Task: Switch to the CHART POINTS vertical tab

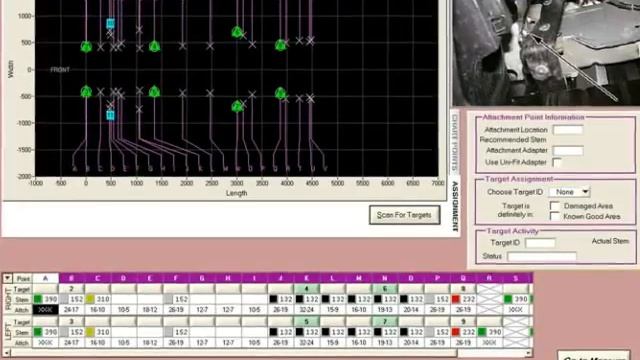Action: tap(455, 142)
